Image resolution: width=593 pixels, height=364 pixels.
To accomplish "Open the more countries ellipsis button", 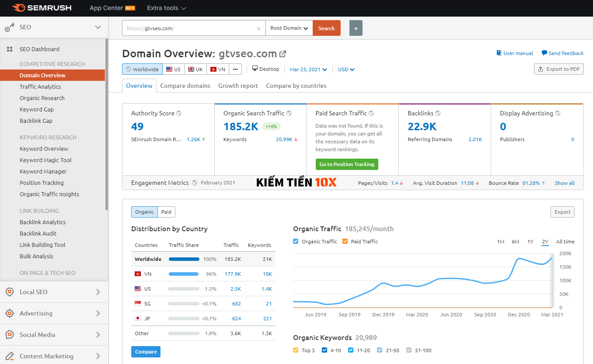I will (235, 69).
